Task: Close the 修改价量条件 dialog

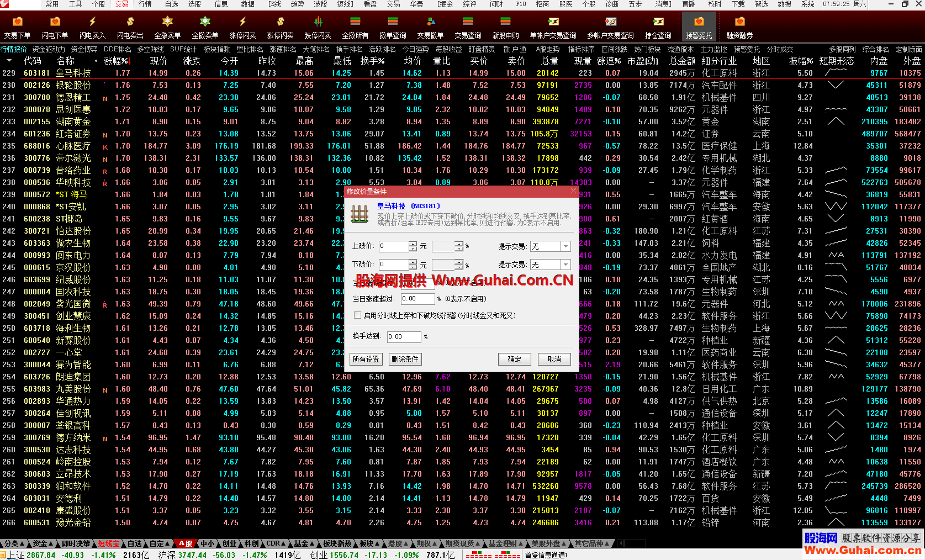Action: coord(573,191)
